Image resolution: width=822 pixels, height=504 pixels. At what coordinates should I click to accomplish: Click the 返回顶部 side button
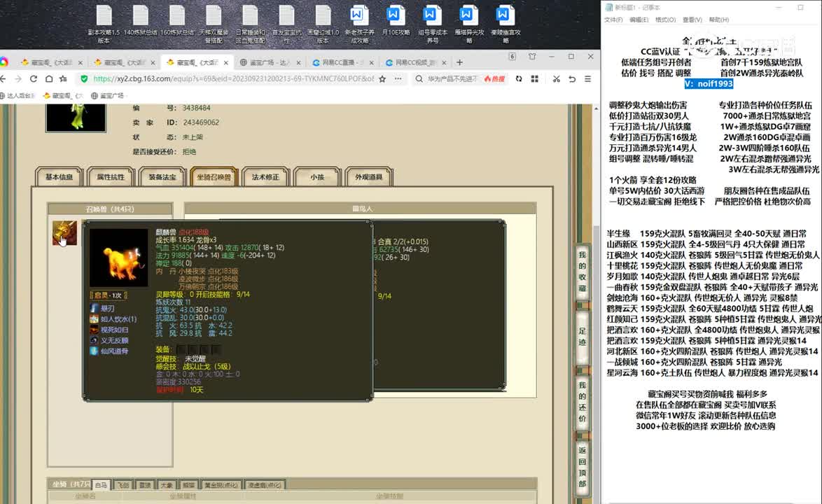(x=582, y=467)
